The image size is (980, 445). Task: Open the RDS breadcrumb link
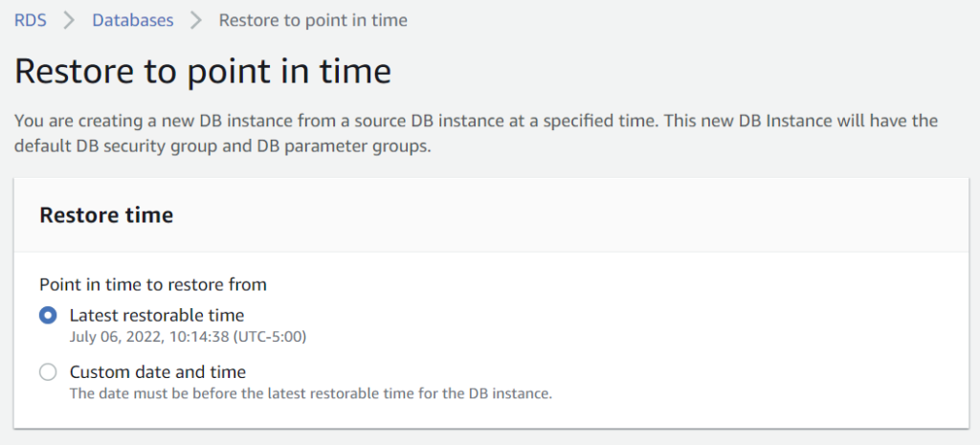(x=30, y=20)
